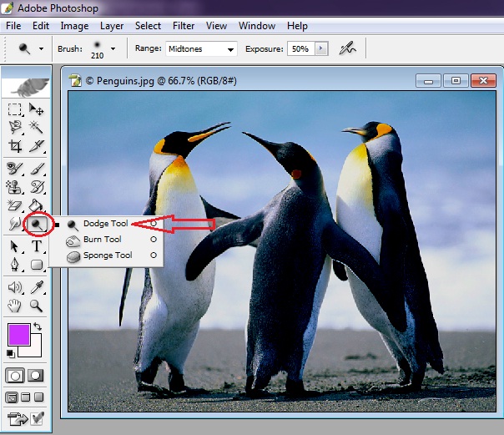Pick the Lasso tool in the toolbox
This screenshot has height=435, width=504.
(x=14, y=127)
